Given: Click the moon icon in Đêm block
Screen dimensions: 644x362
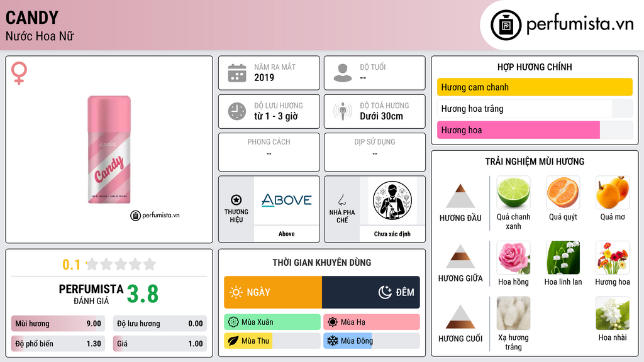Looking at the screenshot, I should pyautogui.click(x=386, y=292).
